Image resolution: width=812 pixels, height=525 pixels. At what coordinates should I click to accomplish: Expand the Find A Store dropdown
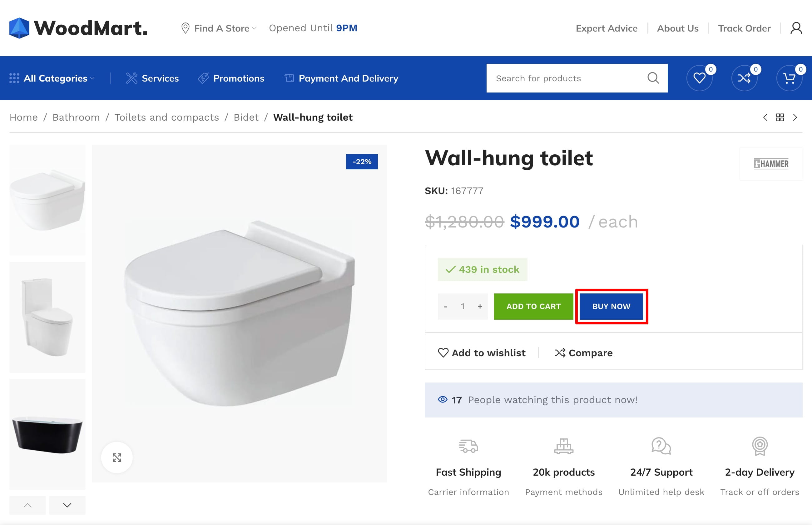point(219,28)
